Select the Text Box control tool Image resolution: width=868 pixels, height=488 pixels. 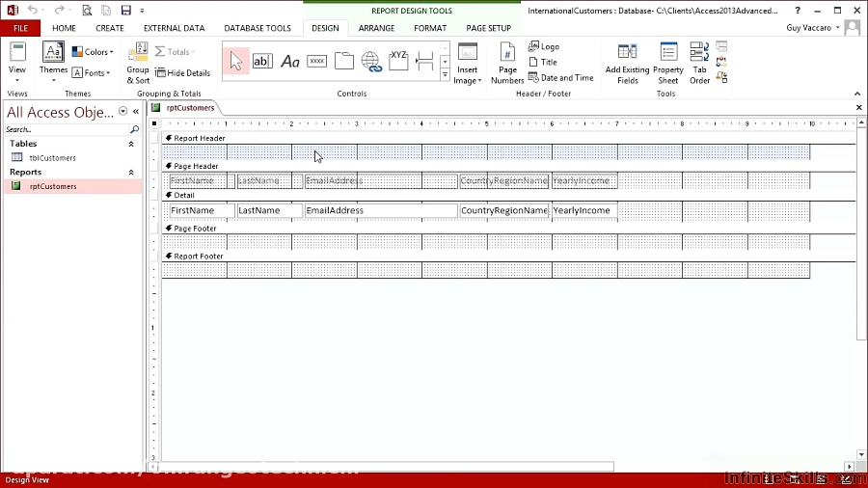(262, 62)
